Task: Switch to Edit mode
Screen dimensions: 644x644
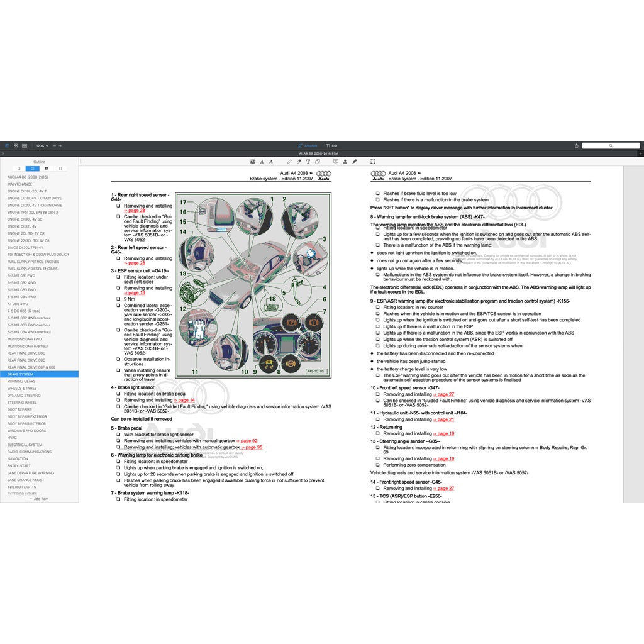Action: tap(332, 145)
